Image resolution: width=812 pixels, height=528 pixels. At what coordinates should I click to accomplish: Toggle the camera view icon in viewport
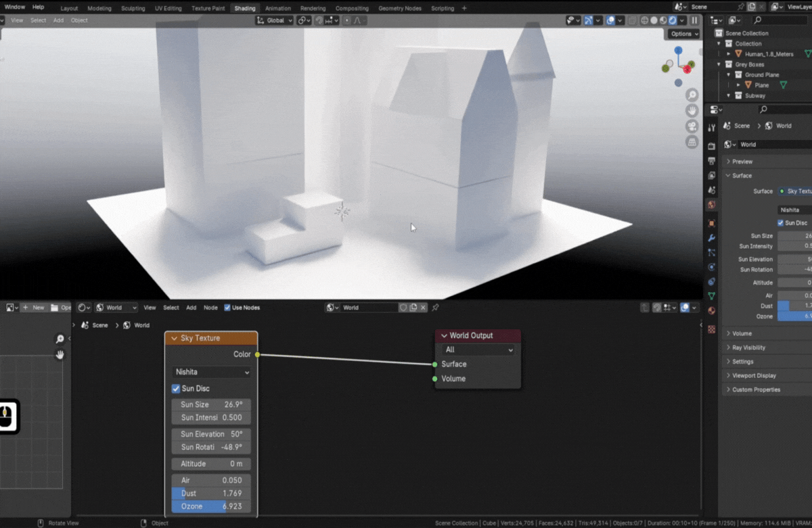click(x=692, y=126)
